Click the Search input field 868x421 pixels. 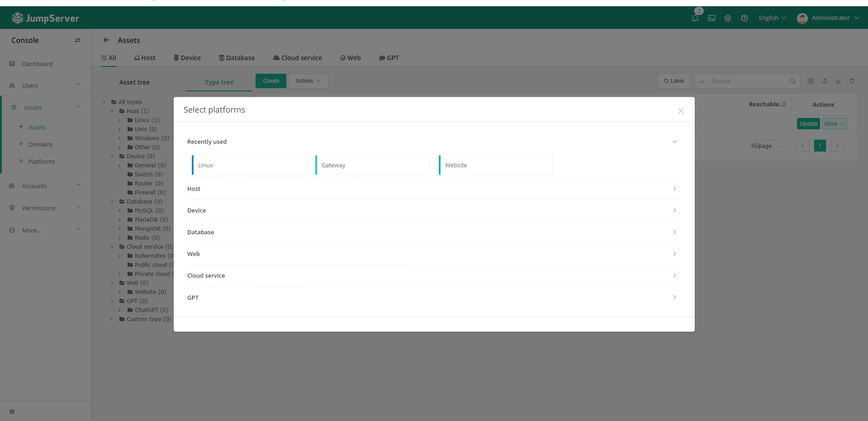pos(748,81)
